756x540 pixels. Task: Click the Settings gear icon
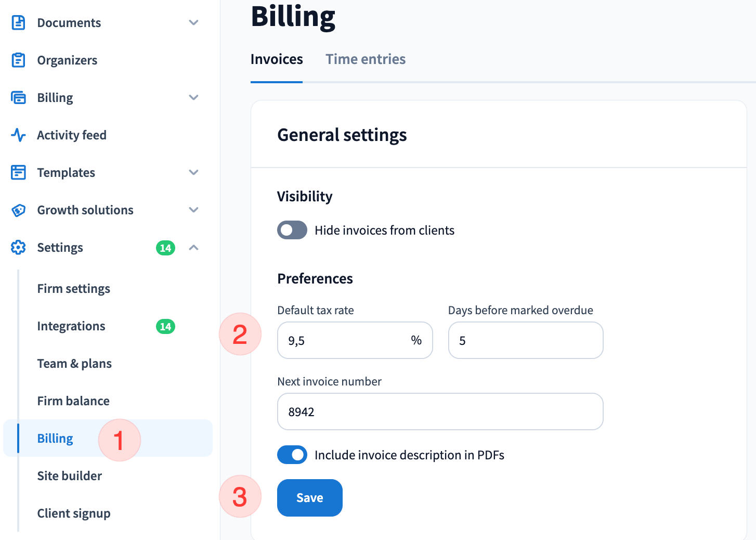tap(19, 248)
